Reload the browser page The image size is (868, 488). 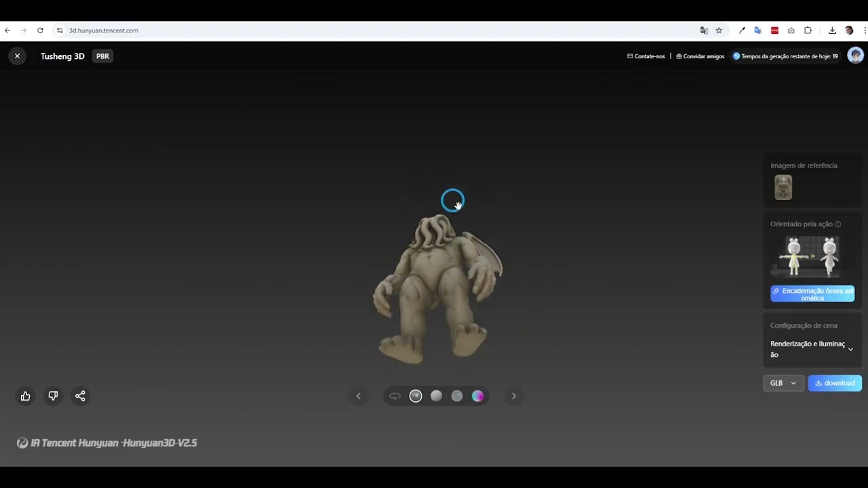click(40, 30)
